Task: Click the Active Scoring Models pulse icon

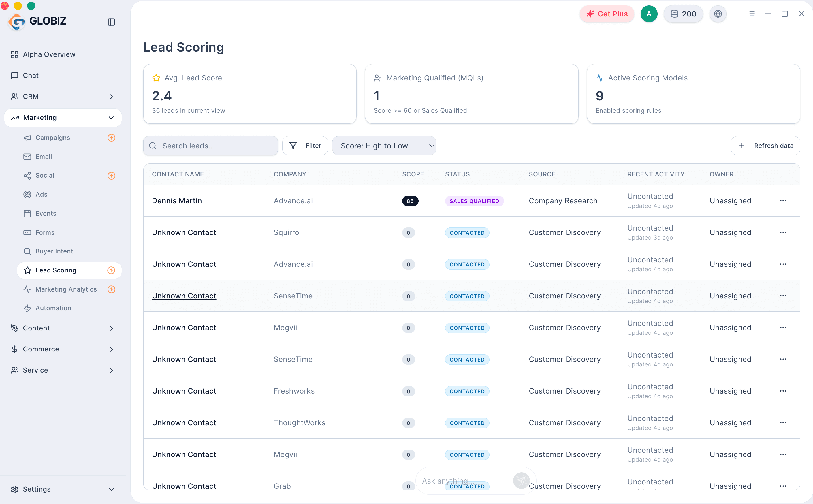Action: tap(600, 78)
